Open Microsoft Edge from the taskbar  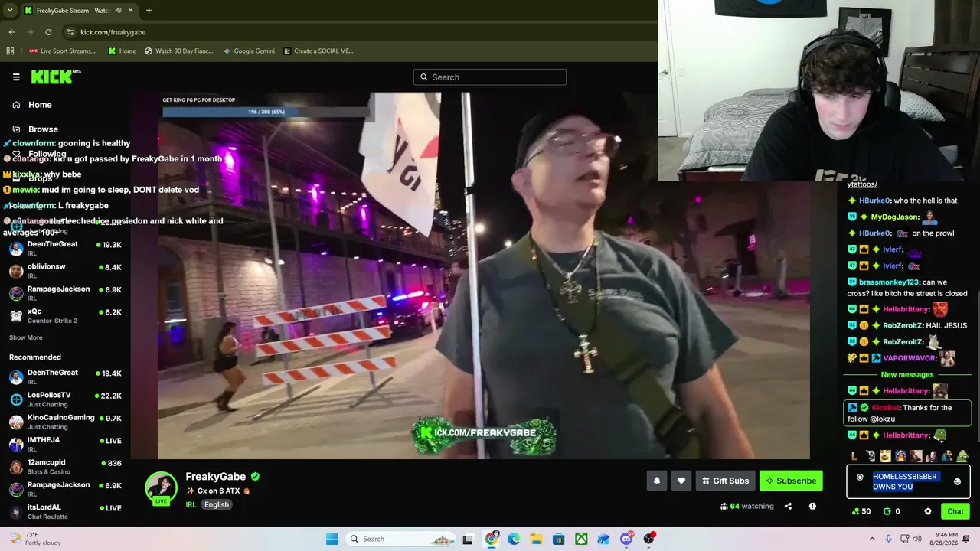click(514, 539)
